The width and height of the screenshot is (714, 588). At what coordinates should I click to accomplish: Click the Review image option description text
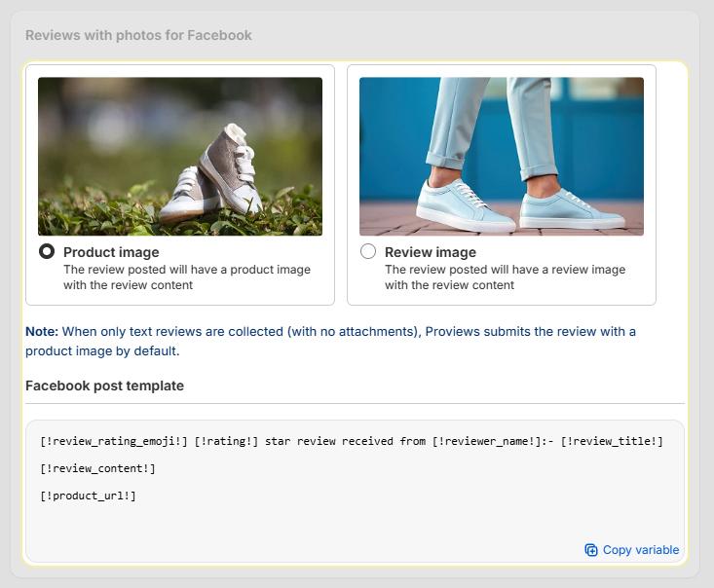tap(505, 277)
